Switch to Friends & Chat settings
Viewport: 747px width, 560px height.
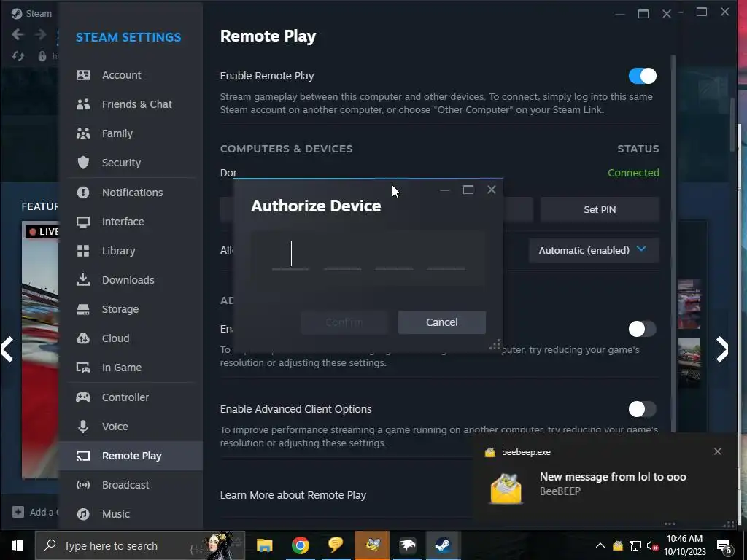coord(131,104)
